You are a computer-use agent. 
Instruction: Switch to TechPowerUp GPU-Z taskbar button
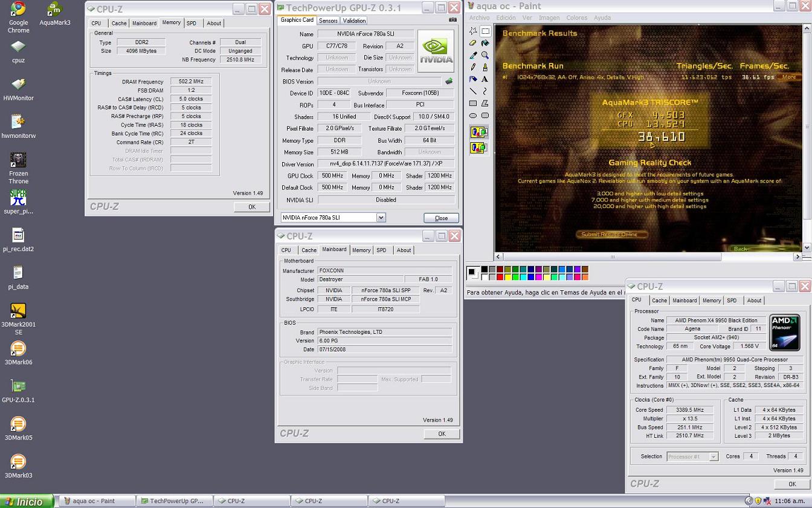[x=173, y=501]
